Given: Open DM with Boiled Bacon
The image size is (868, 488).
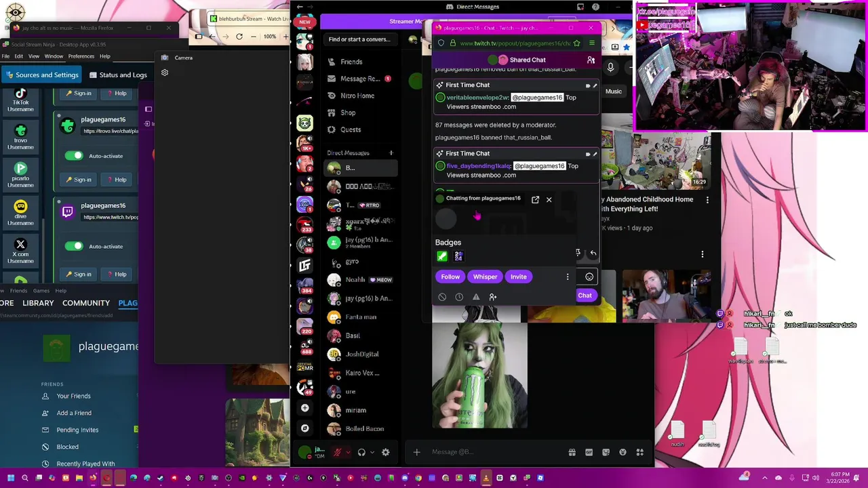Looking at the screenshot, I should (359, 429).
